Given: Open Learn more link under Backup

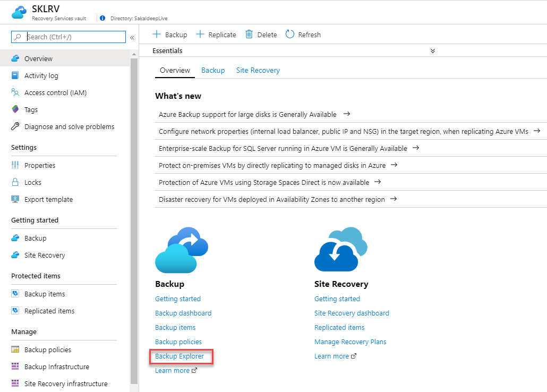Looking at the screenshot, I should point(176,370).
